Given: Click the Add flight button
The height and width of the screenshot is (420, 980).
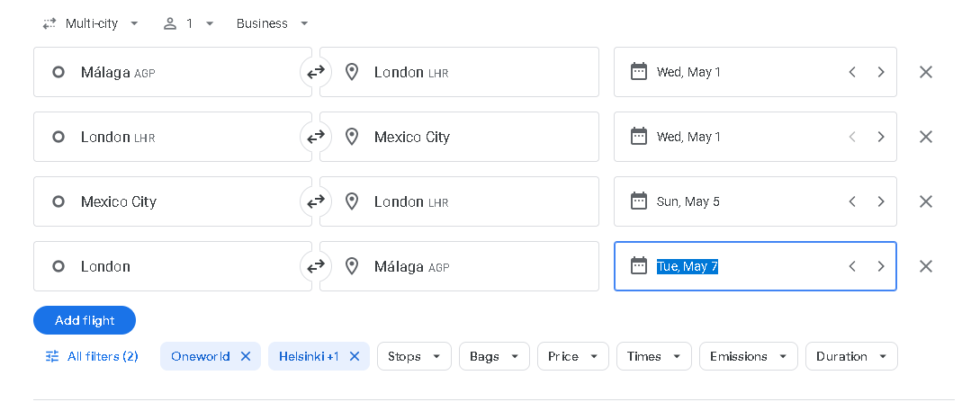Looking at the screenshot, I should click(x=85, y=320).
